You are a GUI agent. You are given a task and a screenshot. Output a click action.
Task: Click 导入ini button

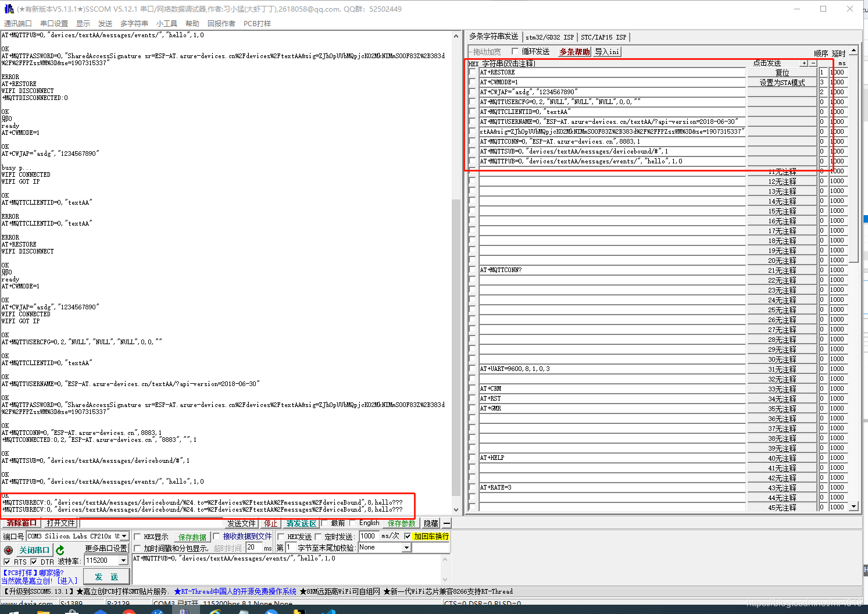607,52
